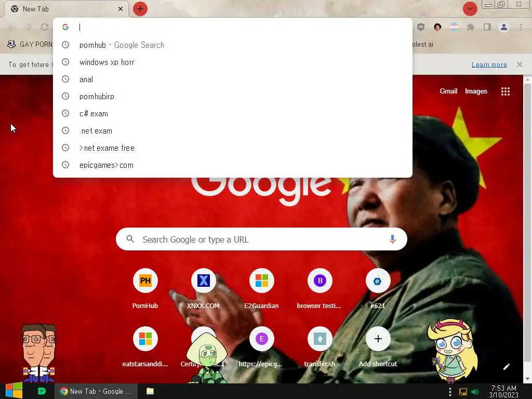Show hidden tray icons via dots

[x=450, y=392]
